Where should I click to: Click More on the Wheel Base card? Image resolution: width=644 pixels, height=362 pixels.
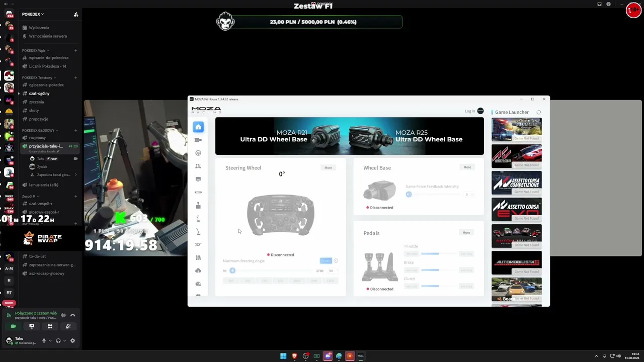(x=467, y=167)
